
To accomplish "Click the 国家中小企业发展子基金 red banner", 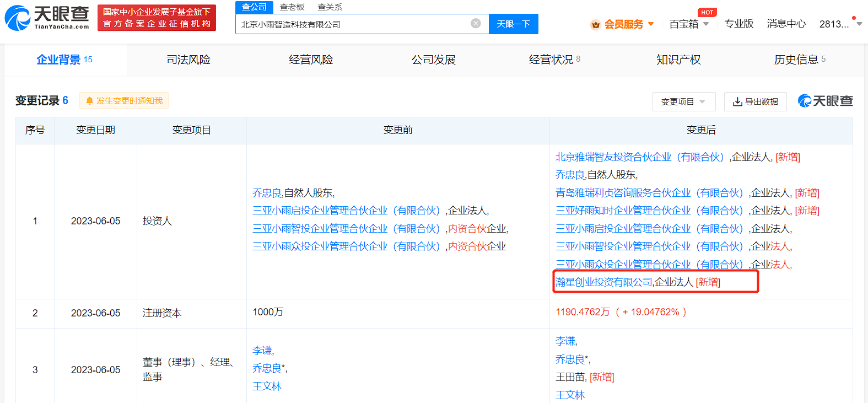I will (157, 18).
